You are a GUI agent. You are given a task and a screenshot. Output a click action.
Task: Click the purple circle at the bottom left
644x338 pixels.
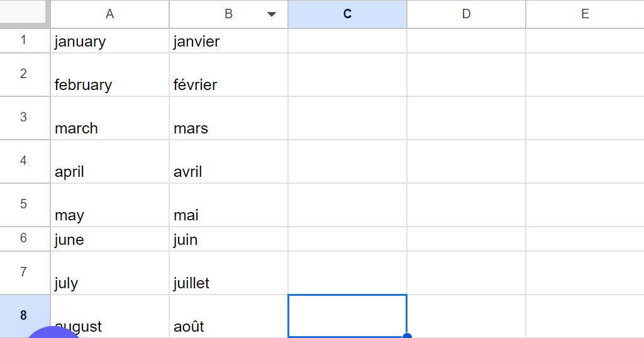tap(53, 332)
